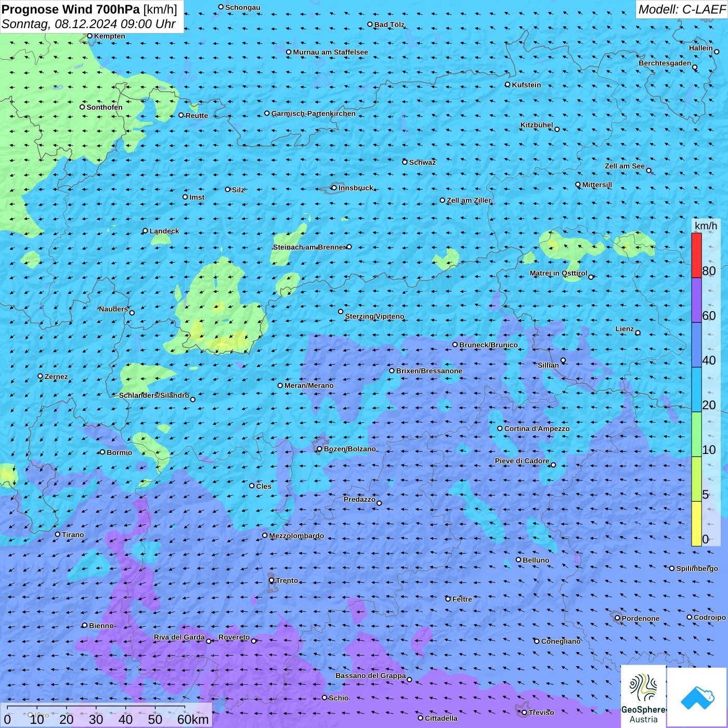728x728 pixels.
Task: Click the Bozen/Bolzano city marker
Action: pos(320,449)
